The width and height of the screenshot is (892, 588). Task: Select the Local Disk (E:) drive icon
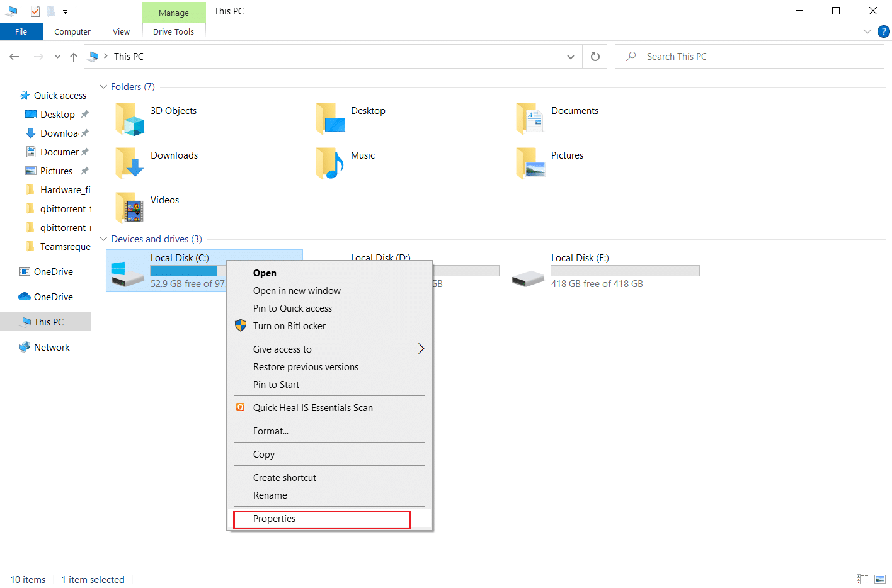pos(528,278)
